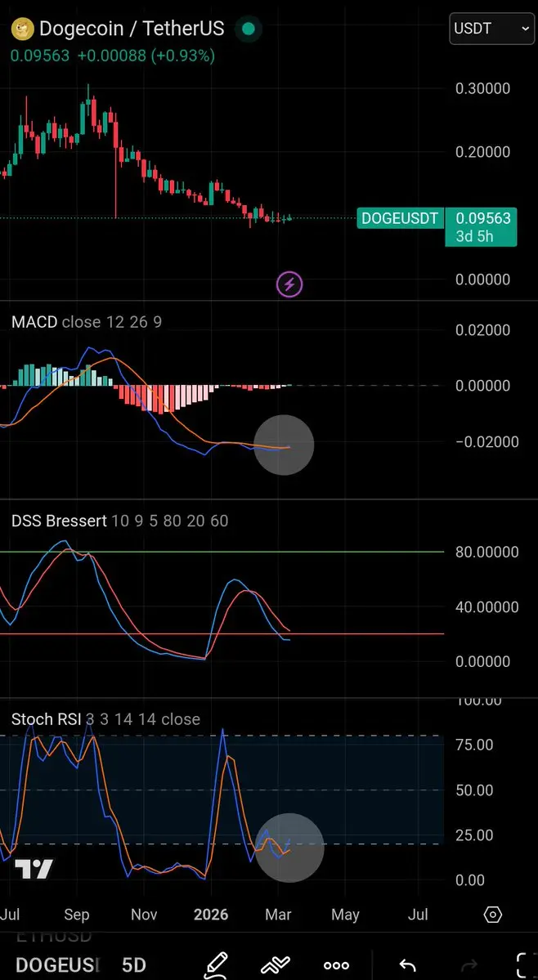Tap the Sep time axis label
The image size is (538, 980).
tap(77, 915)
